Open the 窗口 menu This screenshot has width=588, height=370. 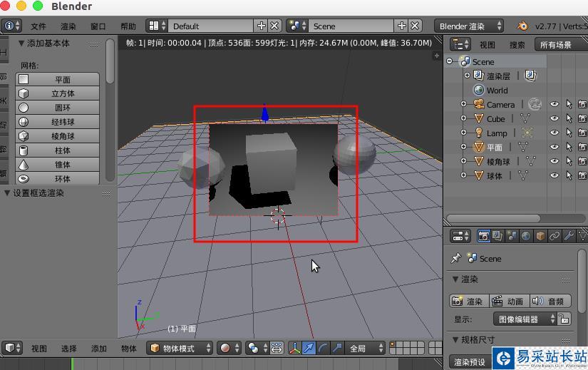click(x=98, y=26)
